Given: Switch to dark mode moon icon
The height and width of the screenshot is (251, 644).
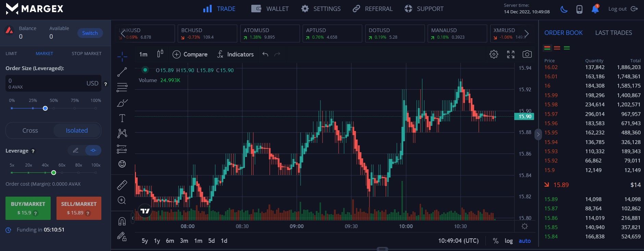Looking at the screenshot, I should (x=564, y=9).
